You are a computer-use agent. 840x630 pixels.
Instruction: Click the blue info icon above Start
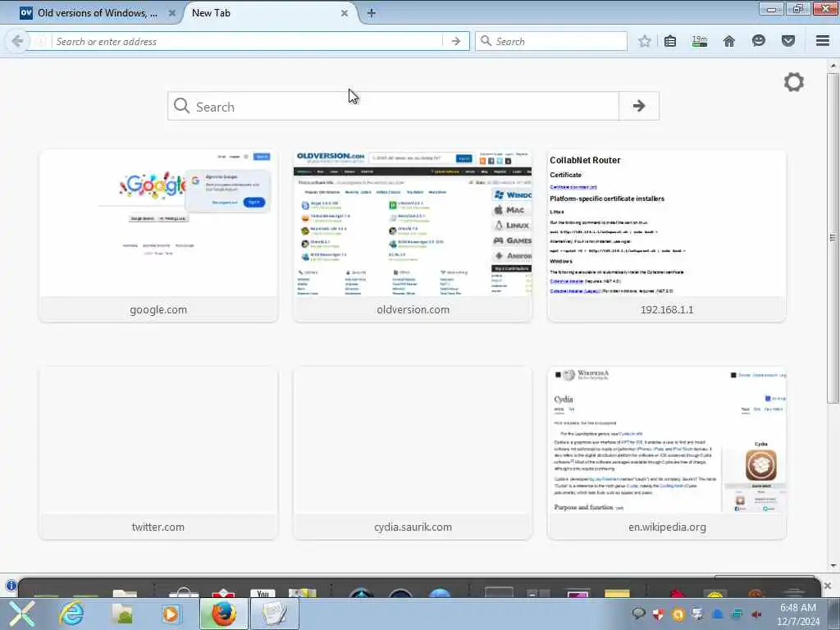pyautogui.click(x=10, y=586)
